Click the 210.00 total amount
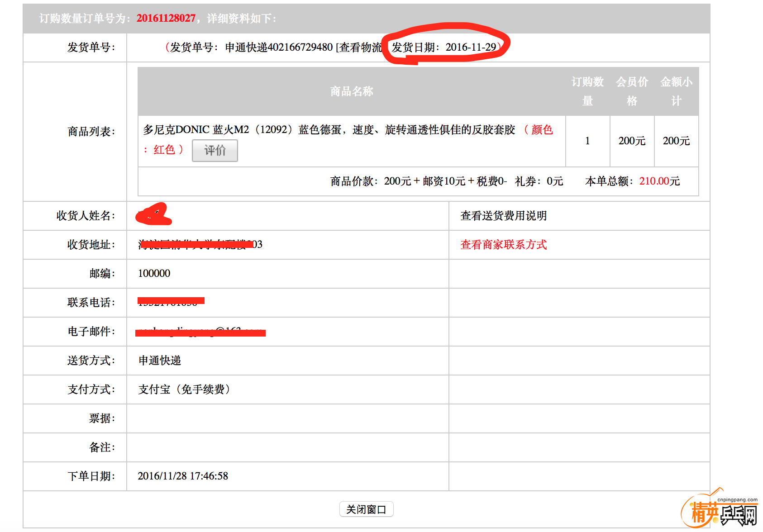Screen dimensions: 763x532 [654, 181]
